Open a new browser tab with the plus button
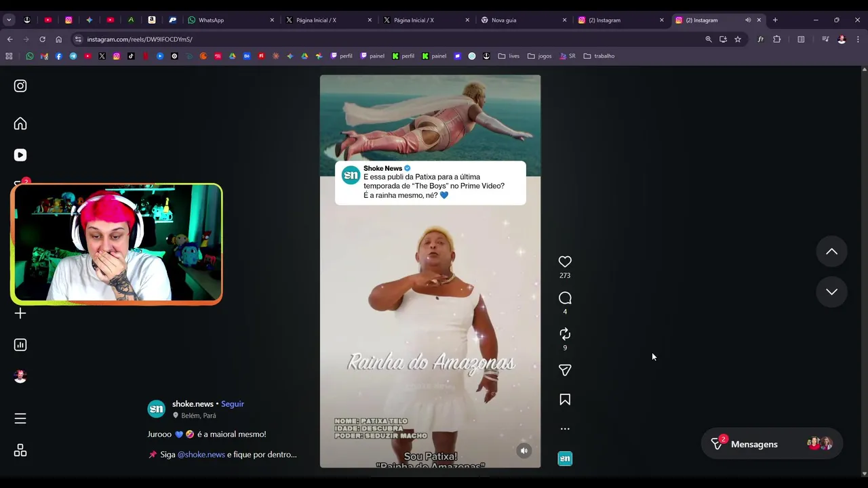Image resolution: width=868 pixels, height=488 pixels. pyautogui.click(x=775, y=20)
